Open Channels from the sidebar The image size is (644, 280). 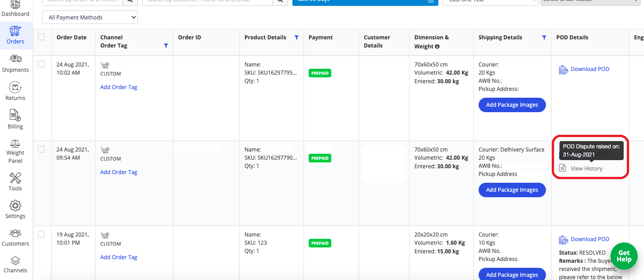point(15,265)
